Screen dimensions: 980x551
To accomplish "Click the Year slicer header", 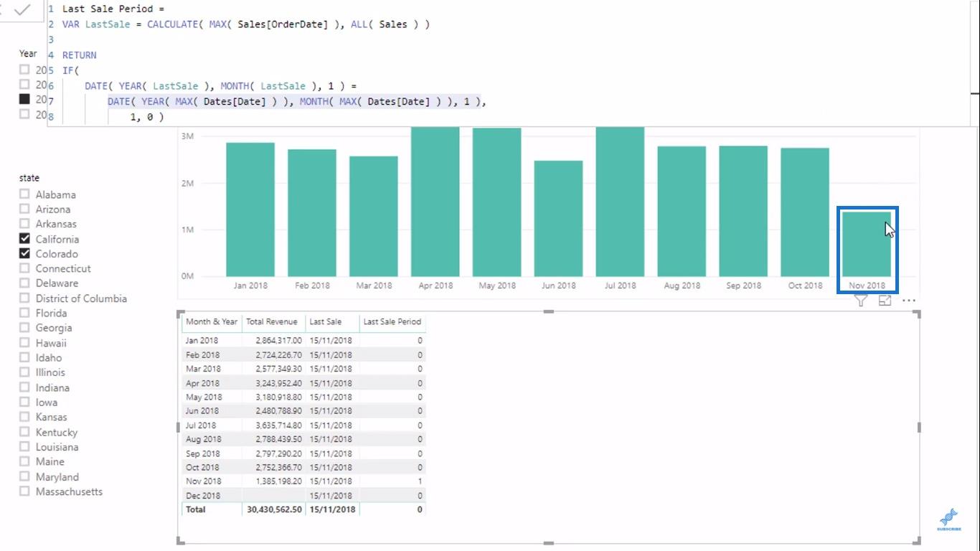I will click(x=28, y=53).
